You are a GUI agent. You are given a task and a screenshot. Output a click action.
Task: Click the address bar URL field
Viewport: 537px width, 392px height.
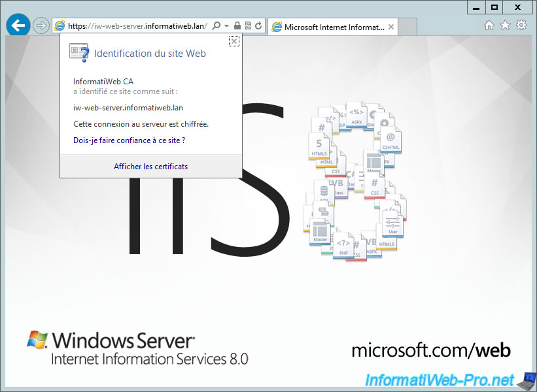coord(137,26)
